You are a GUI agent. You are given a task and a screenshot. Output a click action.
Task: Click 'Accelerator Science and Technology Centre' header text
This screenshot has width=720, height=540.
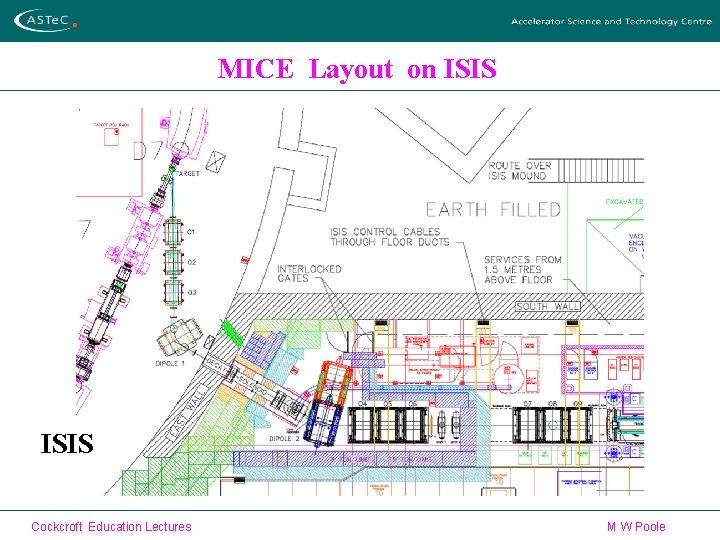coord(611,21)
